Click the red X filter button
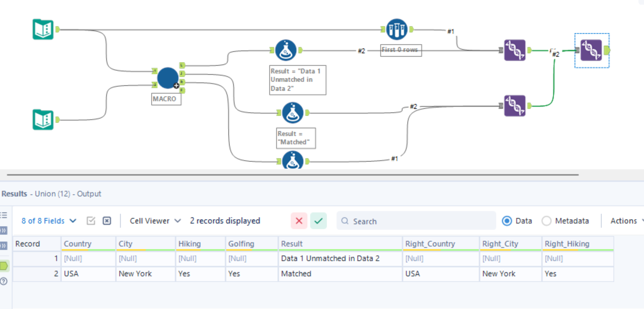Image resolution: width=644 pixels, height=309 pixels. pos(299,221)
